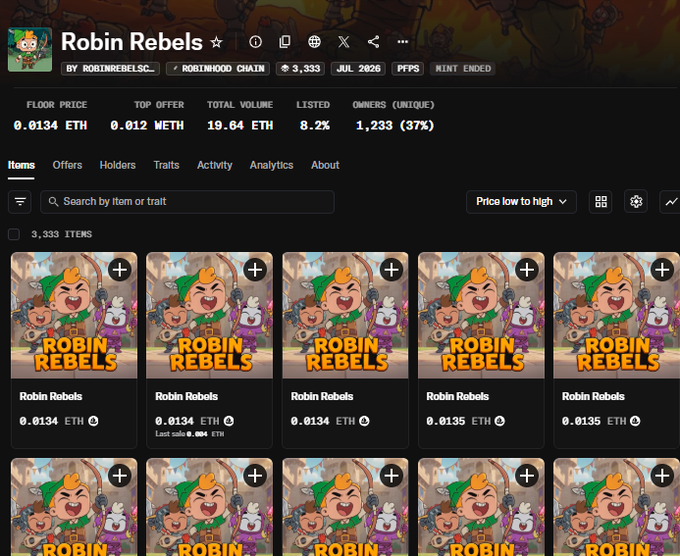Select all 3,333 items checkbox
The image size is (680, 556).
14,234
